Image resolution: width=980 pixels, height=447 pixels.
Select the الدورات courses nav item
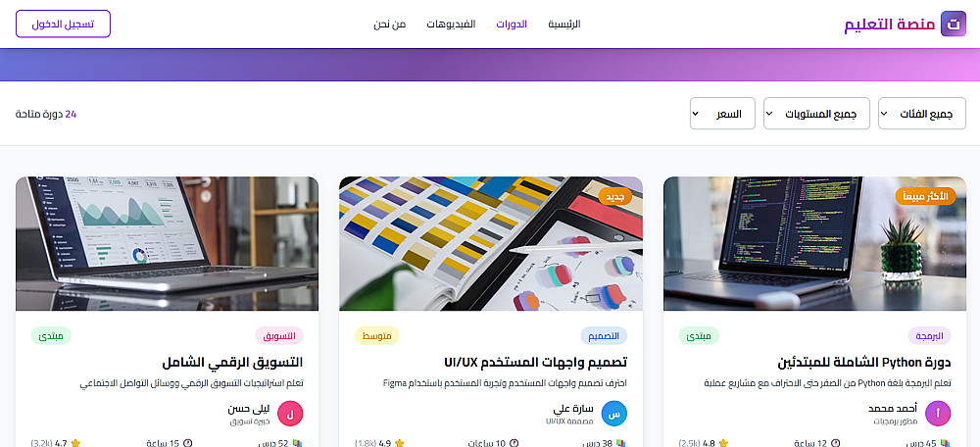[x=512, y=25]
